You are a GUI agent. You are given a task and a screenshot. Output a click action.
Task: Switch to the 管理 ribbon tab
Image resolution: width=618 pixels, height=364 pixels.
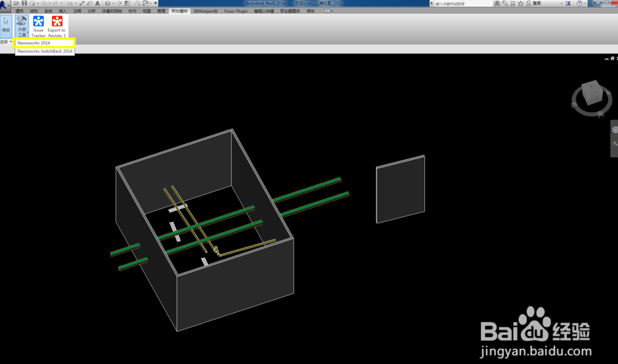[161, 11]
